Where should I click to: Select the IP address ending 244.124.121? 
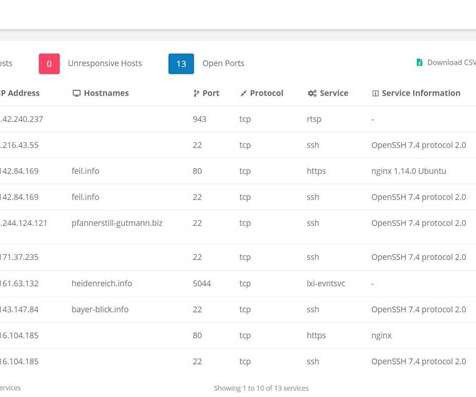23,223
